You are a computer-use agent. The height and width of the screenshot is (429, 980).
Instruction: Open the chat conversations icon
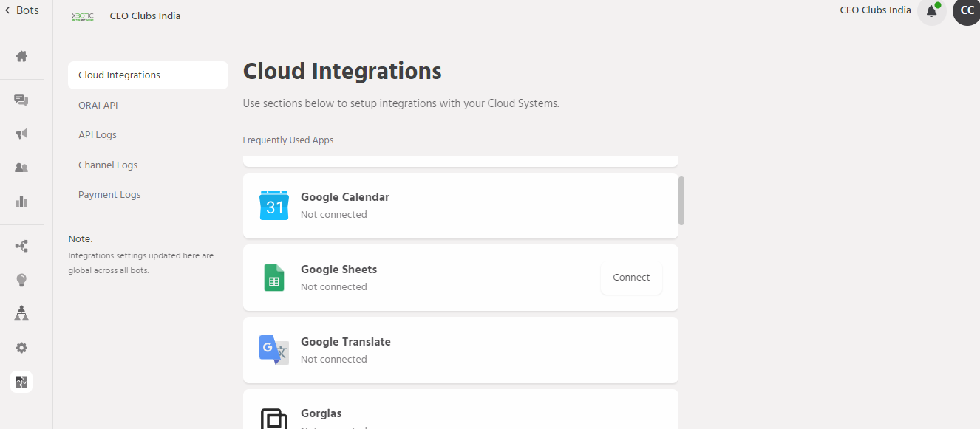tap(21, 100)
